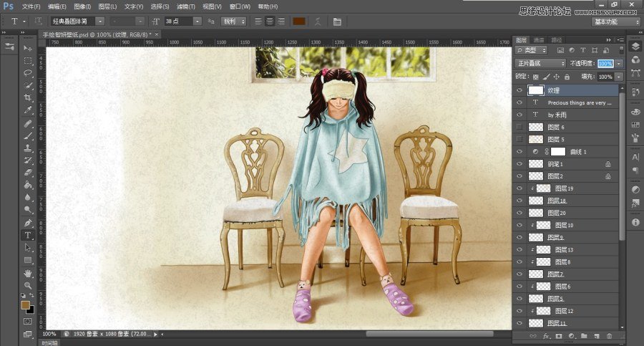Image resolution: width=644 pixels, height=346 pixels.
Task: Select the Pen tool
Action: [x=28, y=223]
